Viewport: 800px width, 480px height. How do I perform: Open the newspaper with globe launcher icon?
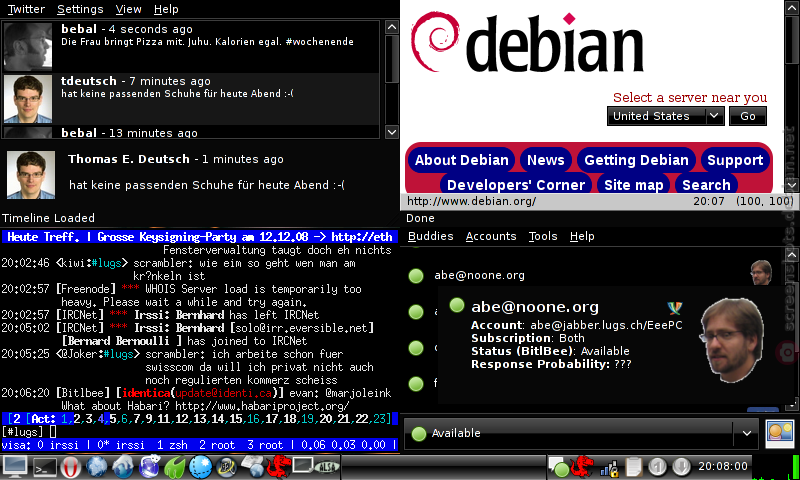coord(252,467)
